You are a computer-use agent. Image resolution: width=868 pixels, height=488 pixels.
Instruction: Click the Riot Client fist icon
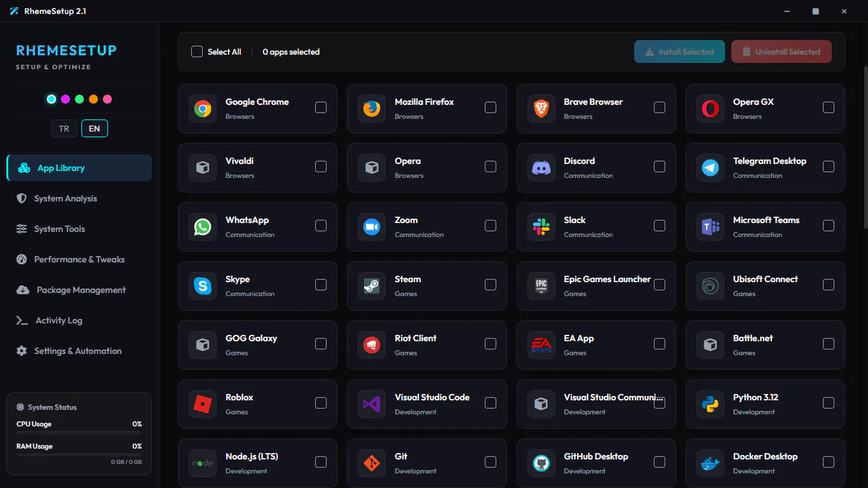pos(372,345)
